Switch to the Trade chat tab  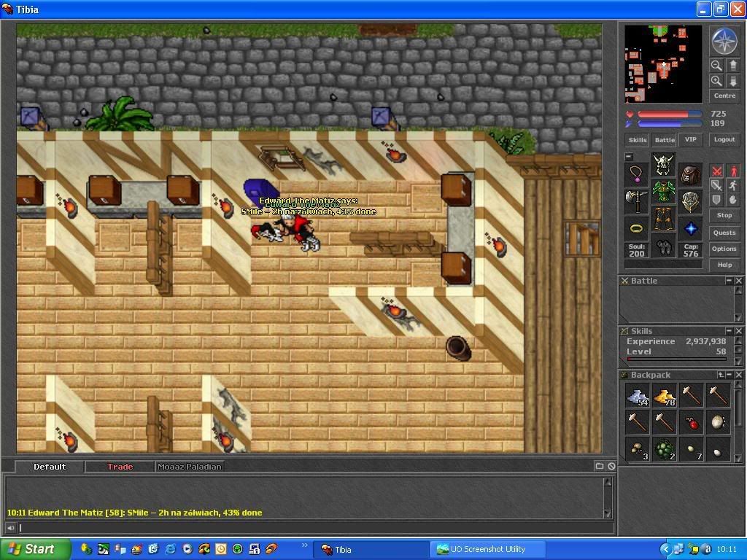[x=120, y=467]
